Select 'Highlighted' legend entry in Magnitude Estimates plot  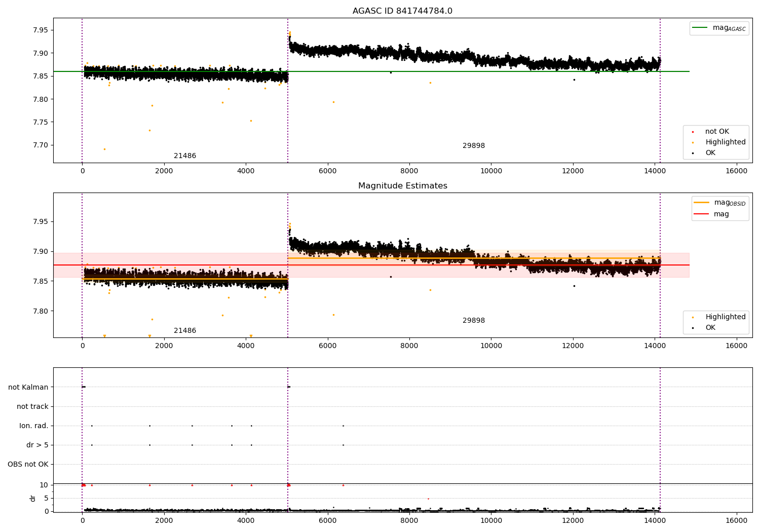(x=725, y=317)
